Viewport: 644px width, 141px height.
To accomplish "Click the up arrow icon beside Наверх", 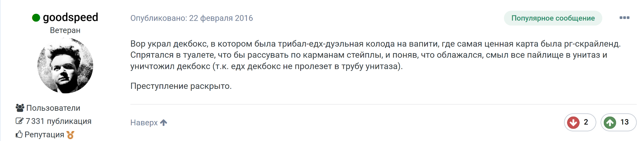I will 164,123.
